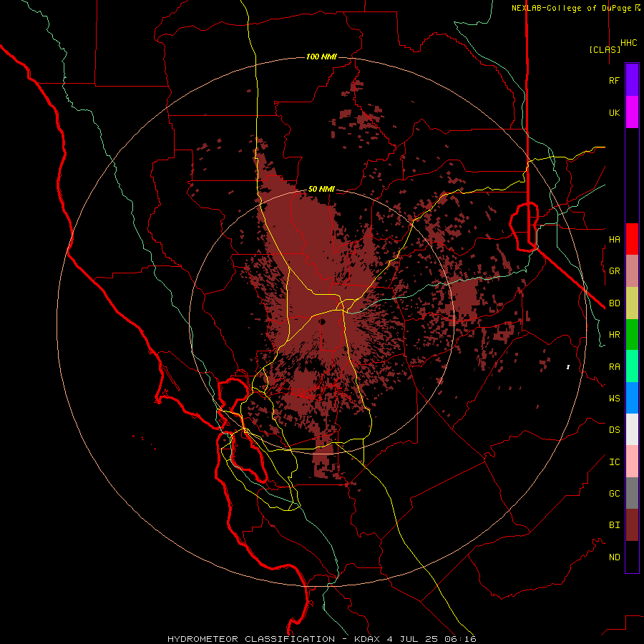Screen dimensions: 644x644
Task: Click the WS blue legend swatch
Action: (x=632, y=398)
